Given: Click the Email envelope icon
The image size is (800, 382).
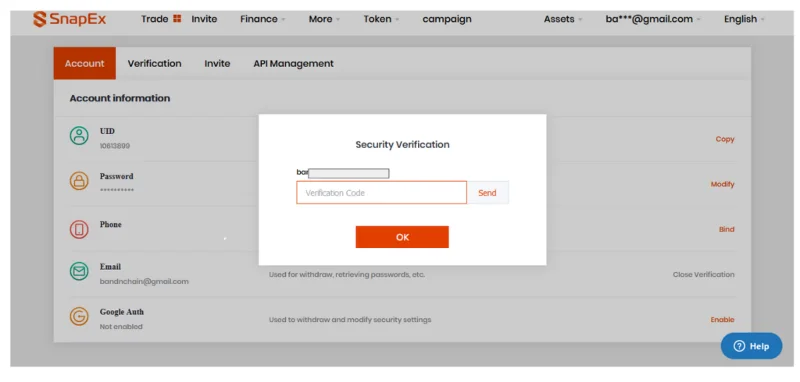Looking at the screenshot, I should click(79, 271).
